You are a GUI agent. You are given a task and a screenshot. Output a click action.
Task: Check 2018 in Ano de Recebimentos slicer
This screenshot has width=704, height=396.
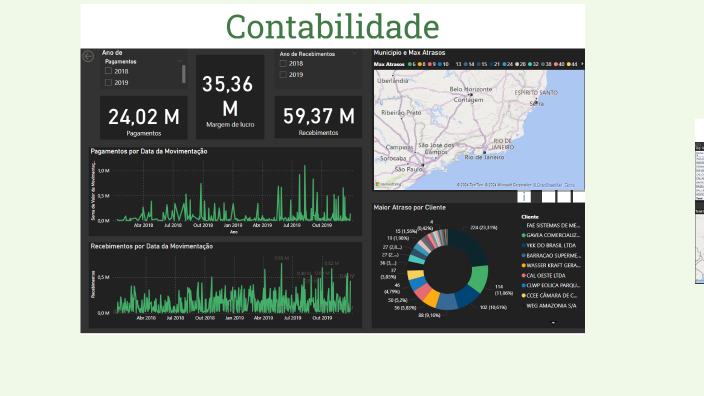283,64
